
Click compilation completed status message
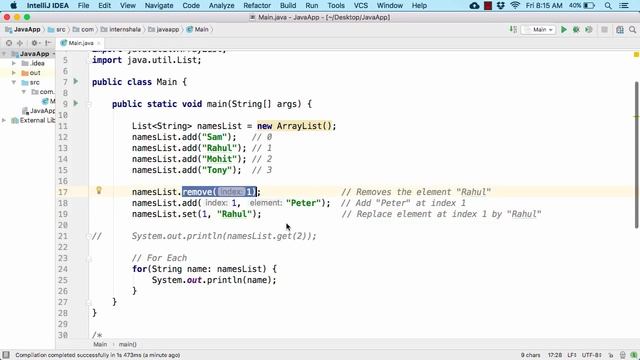(98, 355)
